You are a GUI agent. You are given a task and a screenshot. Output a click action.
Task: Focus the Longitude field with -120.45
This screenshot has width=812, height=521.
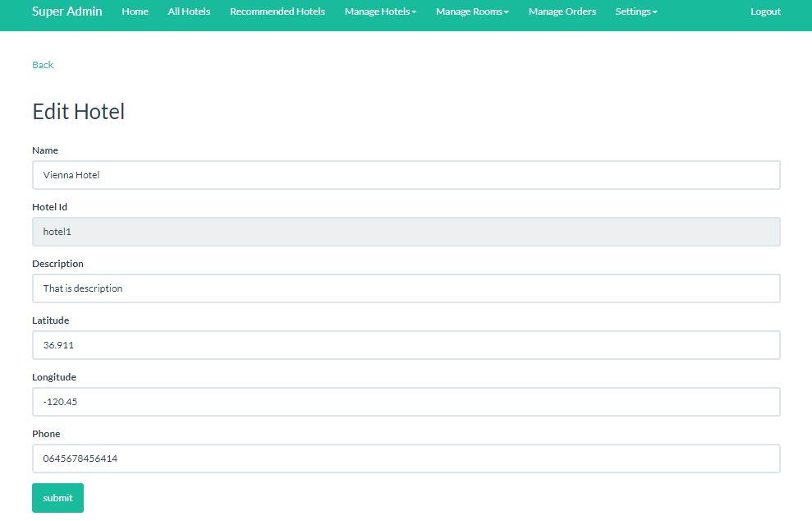click(x=406, y=402)
